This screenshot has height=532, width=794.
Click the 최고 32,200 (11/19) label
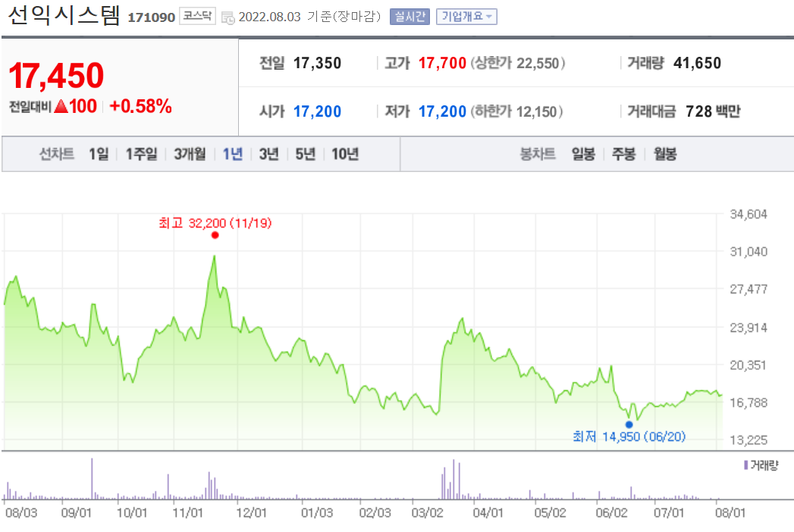(x=215, y=223)
